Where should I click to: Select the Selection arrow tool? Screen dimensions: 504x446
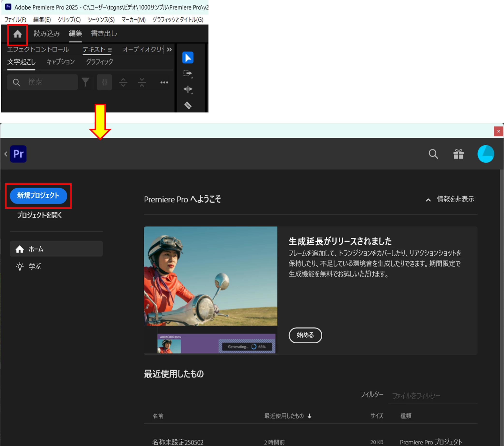pos(188,58)
